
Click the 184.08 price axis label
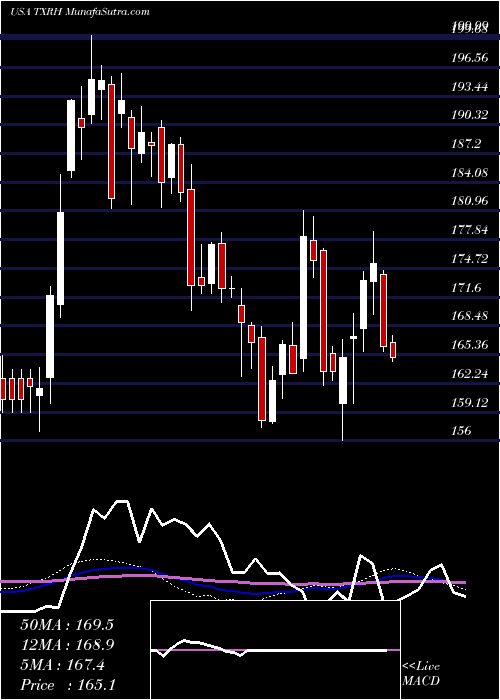(470, 172)
